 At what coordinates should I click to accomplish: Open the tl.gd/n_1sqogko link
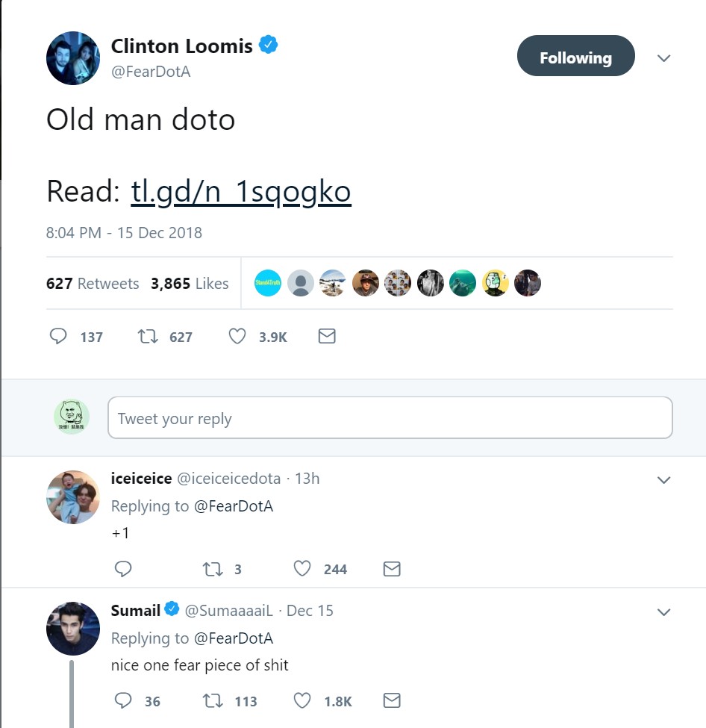pyautogui.click(x=240, y=192)
